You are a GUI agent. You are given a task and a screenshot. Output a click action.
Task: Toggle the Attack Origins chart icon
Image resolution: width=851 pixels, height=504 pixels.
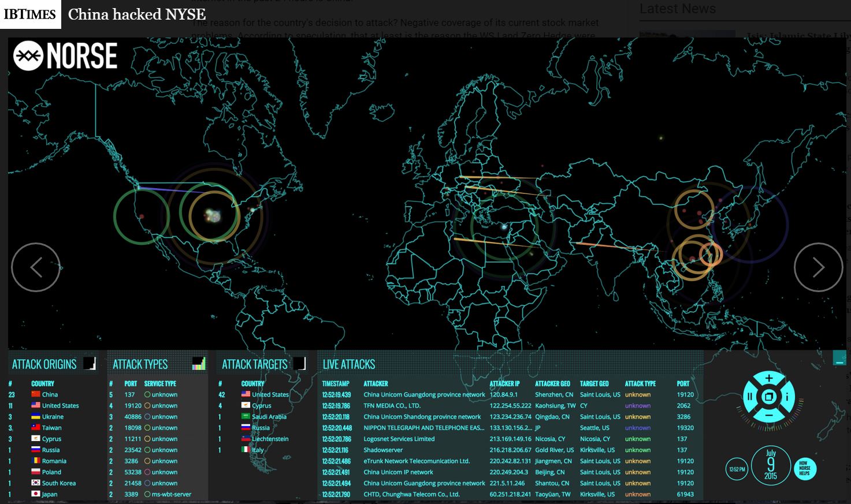[90, 363]
